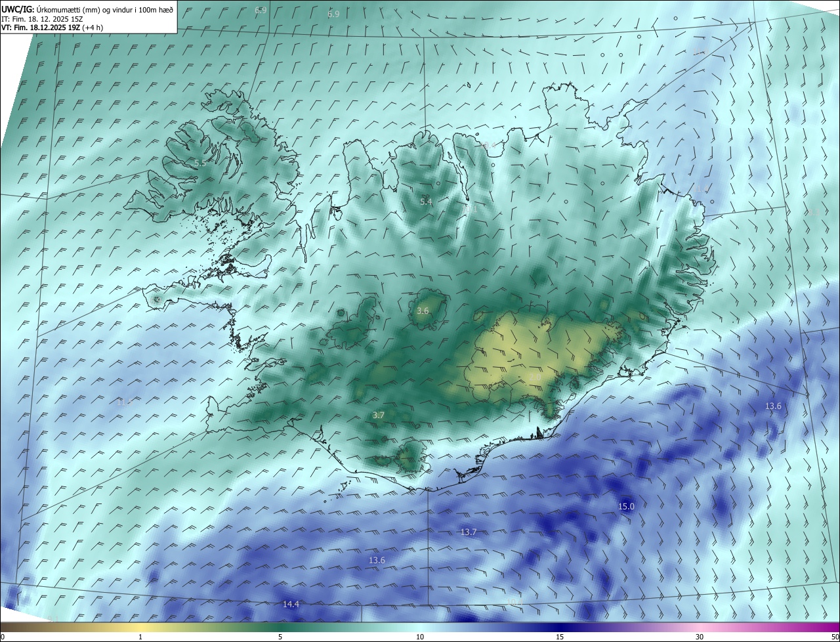Click the 14.4 precipitation value label
Screen dimensions: 840x642
(x=291, y=604)
